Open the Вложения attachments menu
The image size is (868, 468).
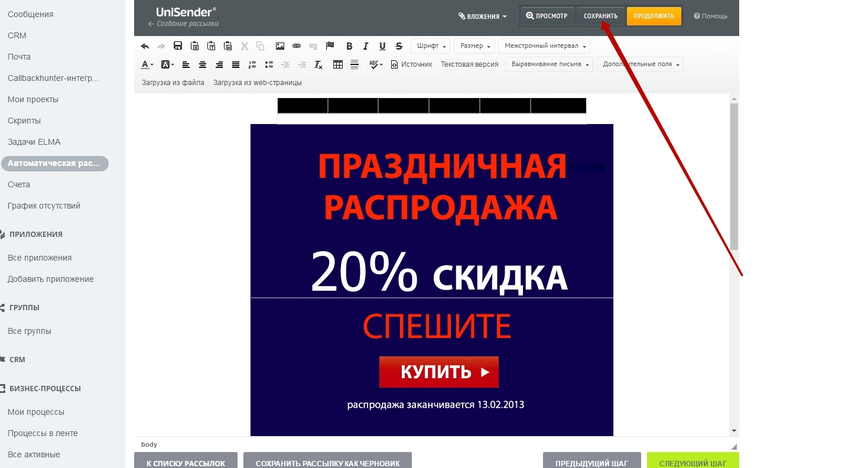coord(483,17)
